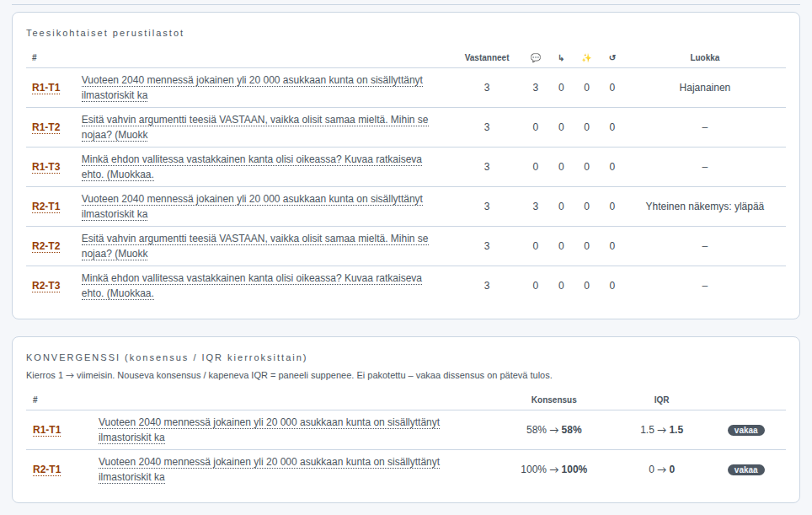Click the 'Konsensus' column header
Screen dimensions: 812x515
[553, 400]
